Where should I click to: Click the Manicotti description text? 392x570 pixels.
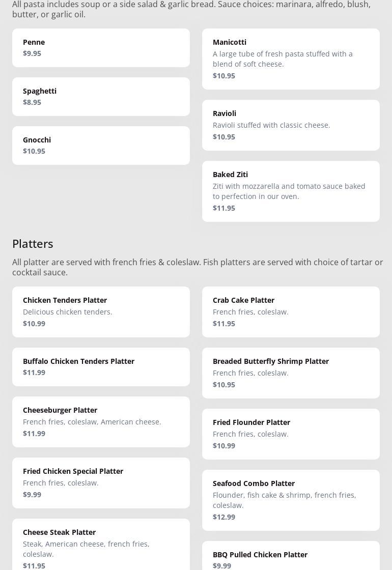tap(283, 59)
